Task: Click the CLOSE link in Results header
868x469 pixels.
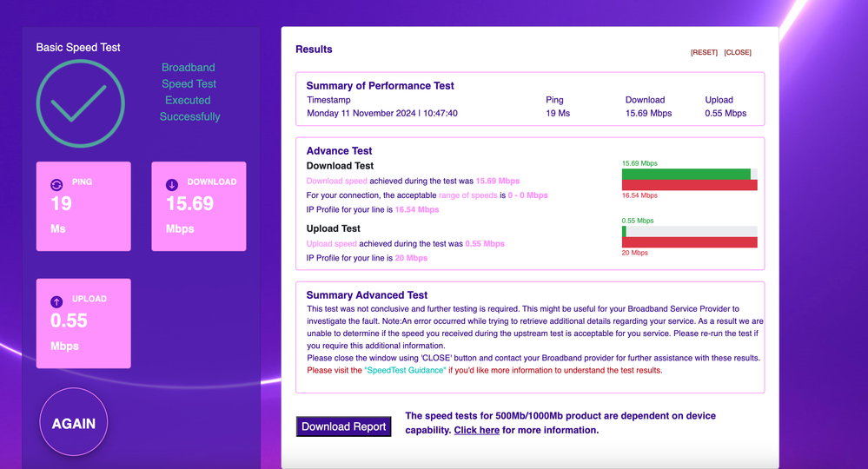Action: (x=738, y=53)
